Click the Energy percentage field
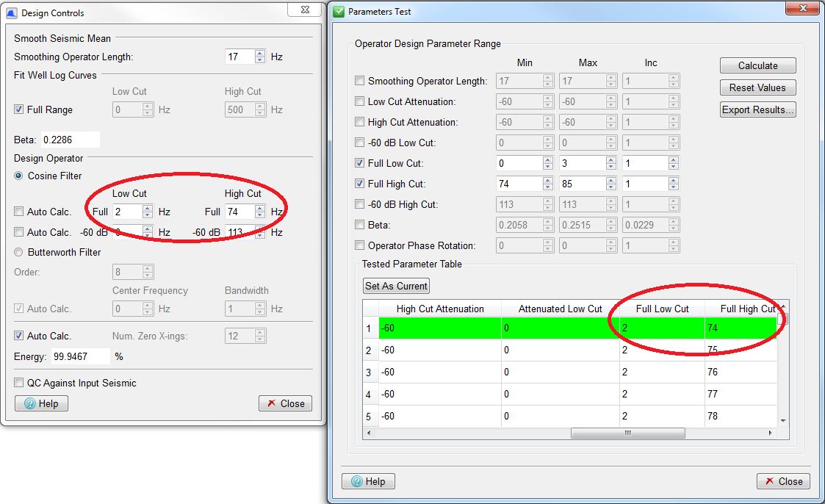This screenshot has width=825, height=504. (81, 356)
